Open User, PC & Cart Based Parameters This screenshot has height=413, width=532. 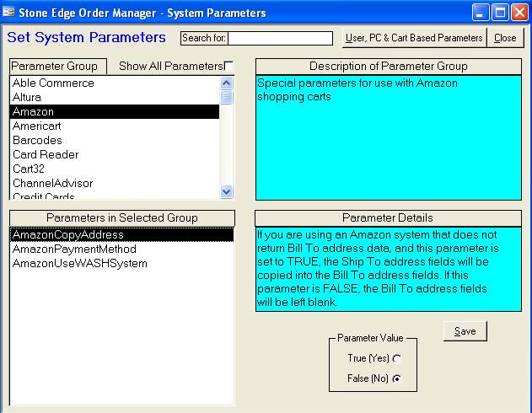[414, 38]
